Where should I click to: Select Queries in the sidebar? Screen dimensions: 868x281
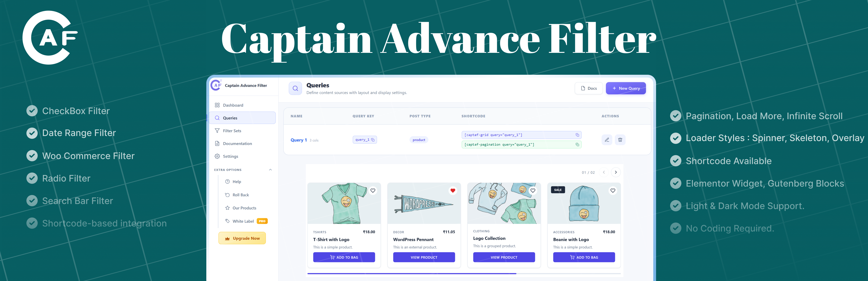tap(242, 118)
